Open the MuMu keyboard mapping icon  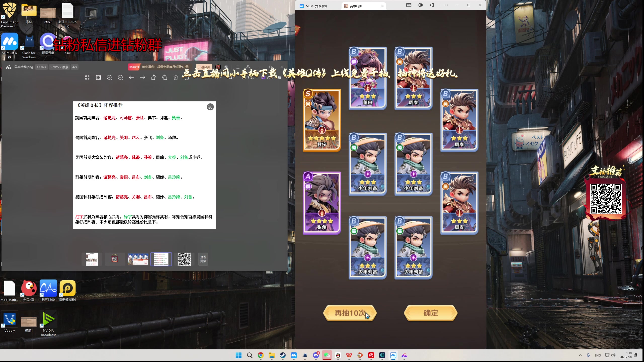point(409,5)
